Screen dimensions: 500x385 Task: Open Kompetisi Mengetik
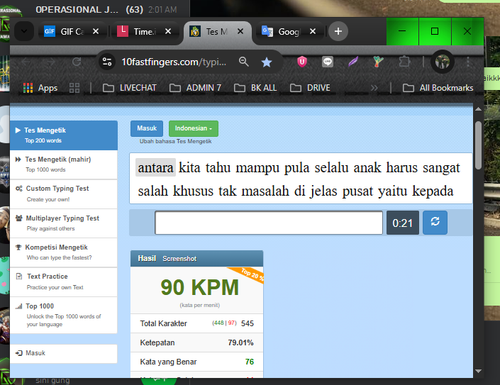(64, 252)
